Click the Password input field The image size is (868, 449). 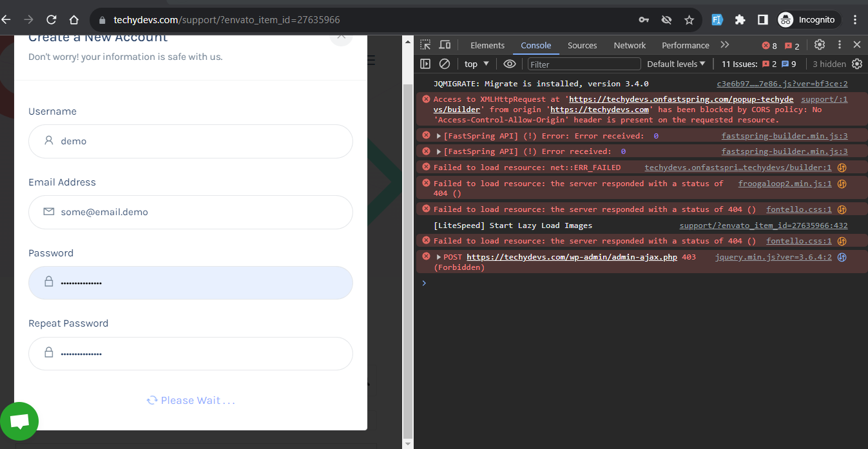tap(191, 283)
